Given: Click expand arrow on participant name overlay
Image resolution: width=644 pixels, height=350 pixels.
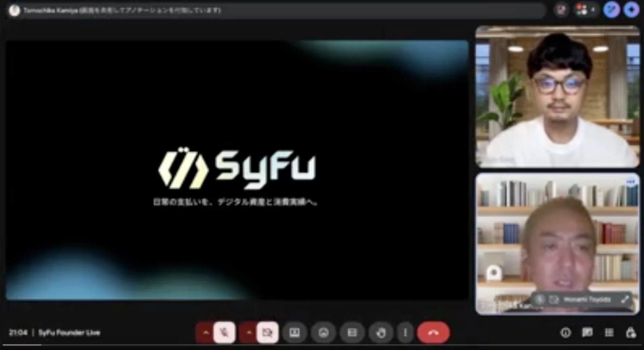Looking at the screenshot, I should pos(625,299).
